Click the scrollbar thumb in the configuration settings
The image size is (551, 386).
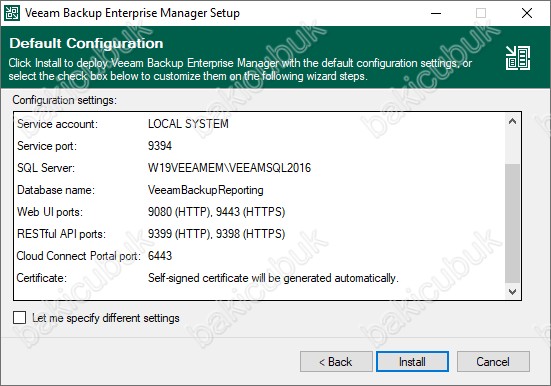[x=512, y=223]
